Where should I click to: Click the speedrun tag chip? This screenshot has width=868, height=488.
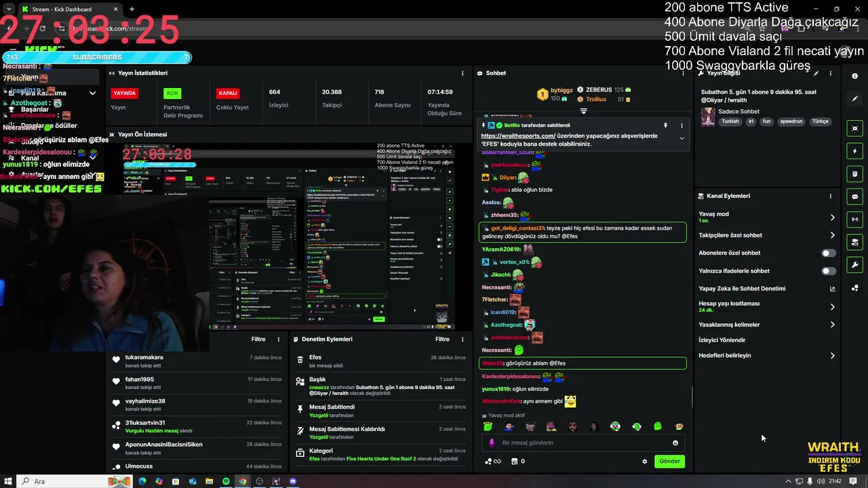[x=791, y=121]
